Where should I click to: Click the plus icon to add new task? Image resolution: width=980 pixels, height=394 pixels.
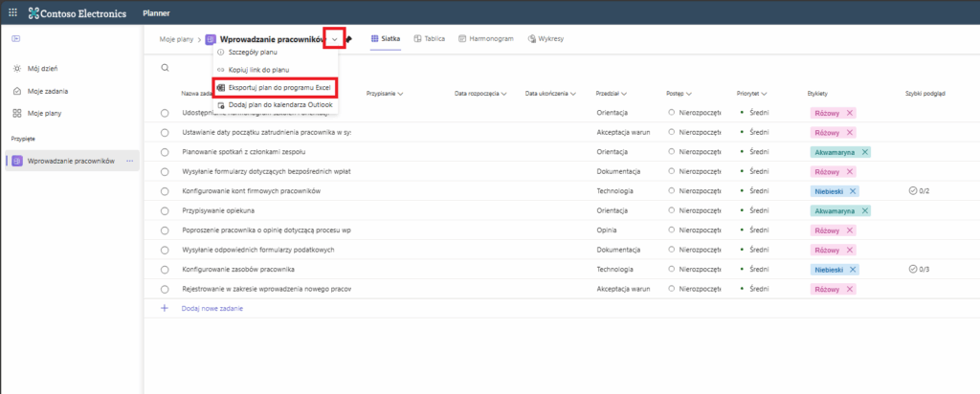tap(165, 308)
